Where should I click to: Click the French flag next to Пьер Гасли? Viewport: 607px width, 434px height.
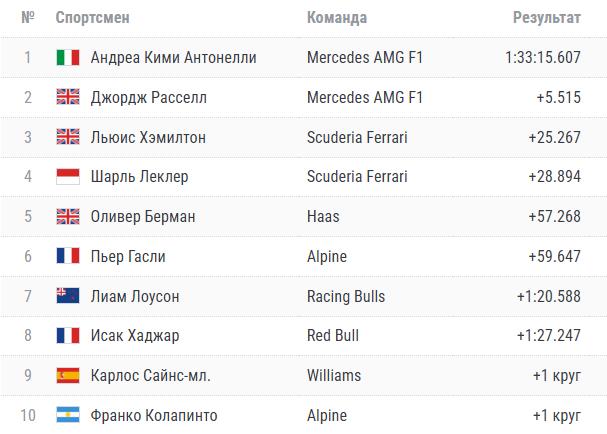tap(67, 256)
